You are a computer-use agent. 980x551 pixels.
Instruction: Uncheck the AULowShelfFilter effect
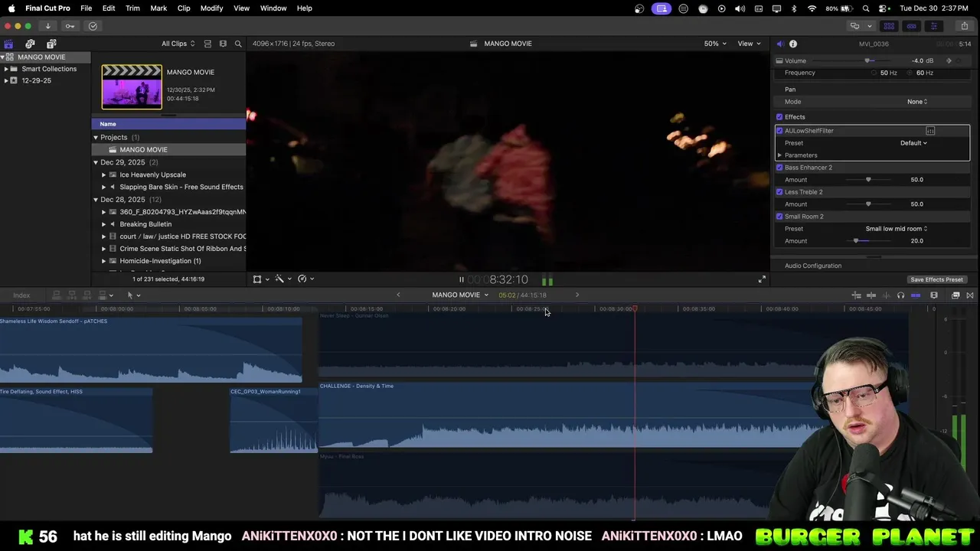point(779,131)
